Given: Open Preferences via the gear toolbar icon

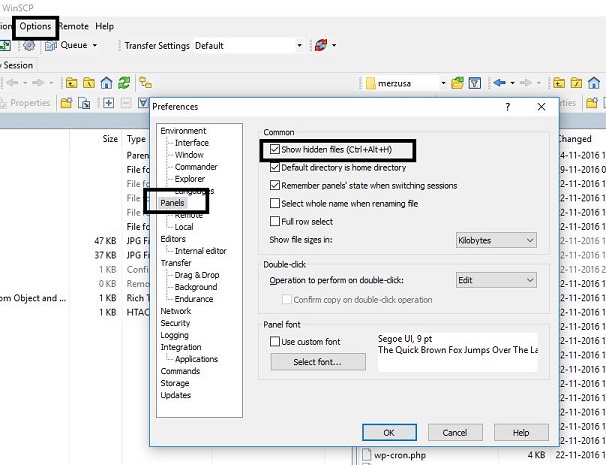Looking at the screenshot, I should [x=29, y=45].
